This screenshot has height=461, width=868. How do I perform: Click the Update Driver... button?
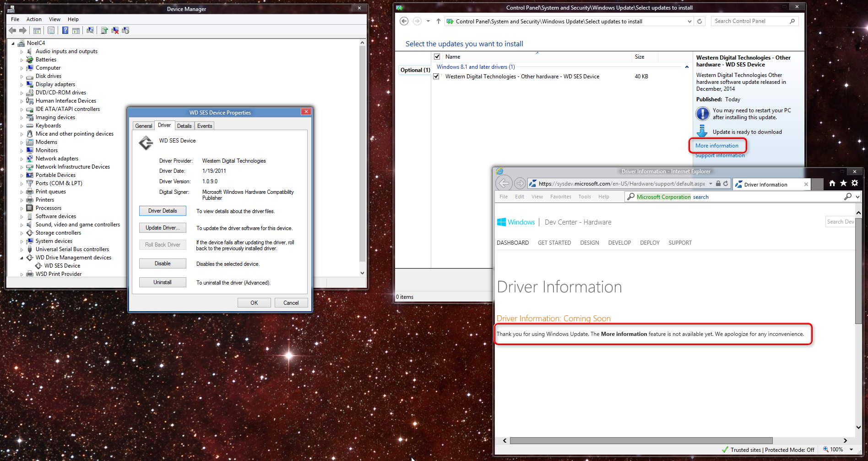[163, 228]
